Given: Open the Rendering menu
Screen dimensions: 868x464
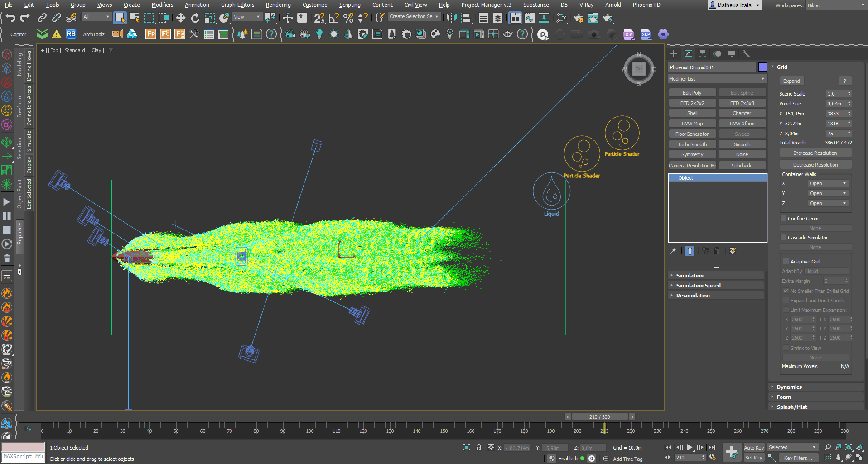Looking at the screenshot, I should [x=278, y=5].
